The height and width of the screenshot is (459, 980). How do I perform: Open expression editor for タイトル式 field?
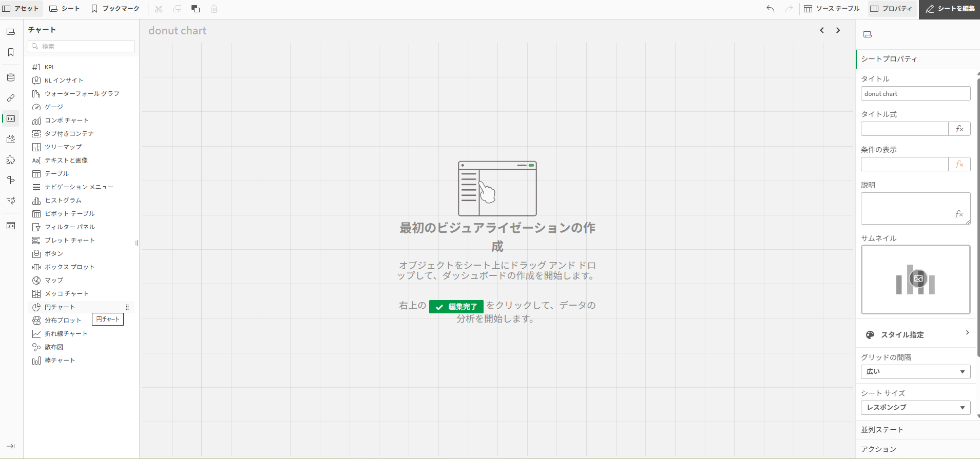click(x=959, y=129)
